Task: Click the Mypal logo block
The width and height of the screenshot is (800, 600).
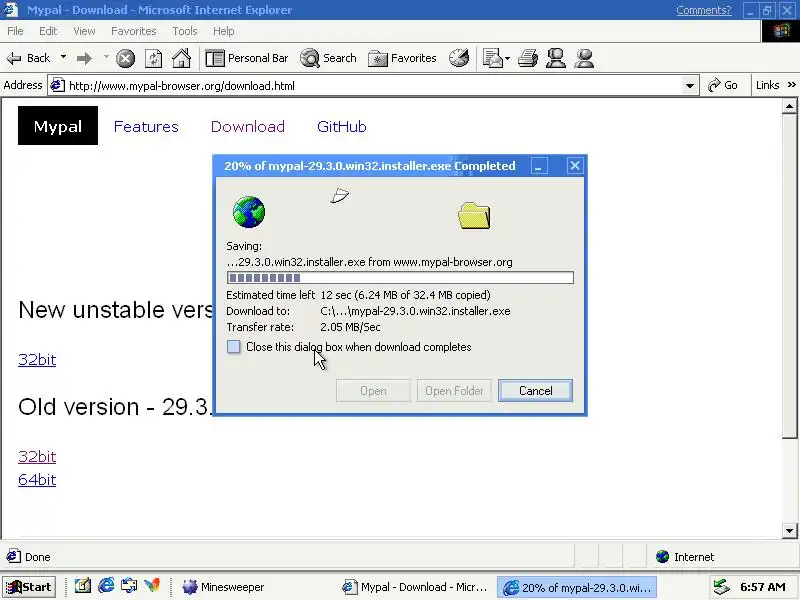Action: tap(58, 126)
